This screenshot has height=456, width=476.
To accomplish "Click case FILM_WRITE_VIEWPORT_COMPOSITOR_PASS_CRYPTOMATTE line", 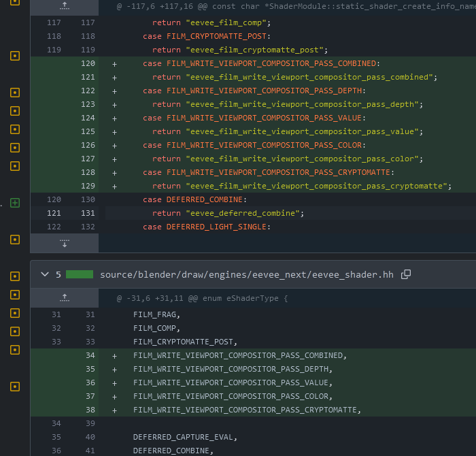I will 269,172.
